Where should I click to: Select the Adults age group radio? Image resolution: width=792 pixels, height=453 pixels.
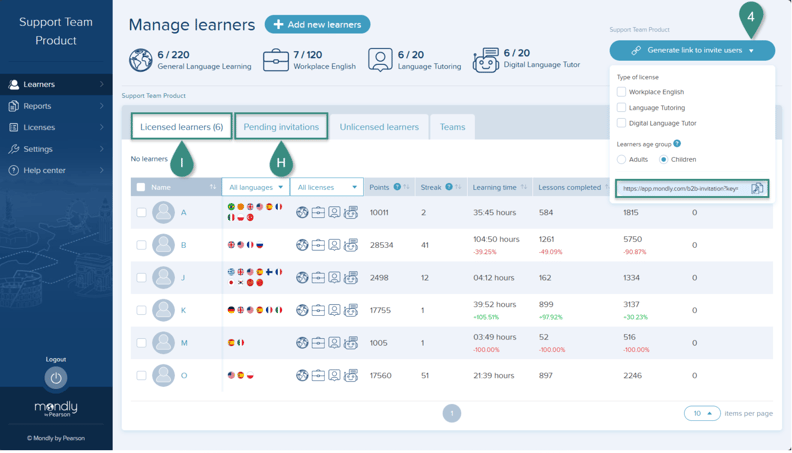[x=621, y=159]
